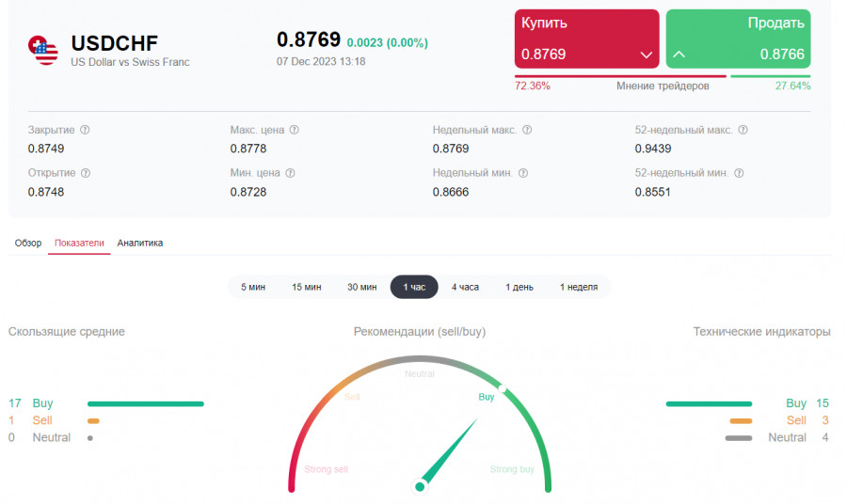Screen dimensions: 847x504
Task: Switch to the Обзор tab
Action: click(x=28, y=243)
